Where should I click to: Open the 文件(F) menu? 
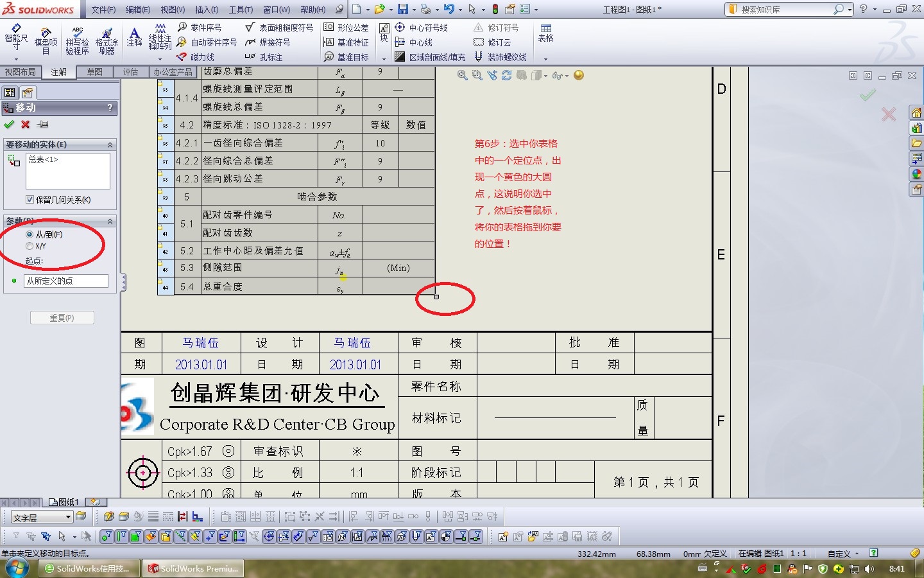[x=104, y=10]
